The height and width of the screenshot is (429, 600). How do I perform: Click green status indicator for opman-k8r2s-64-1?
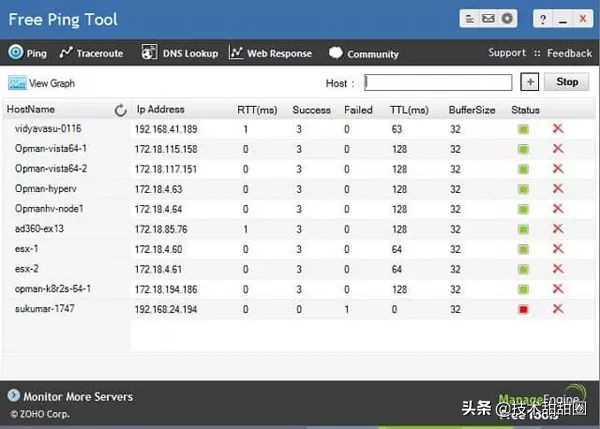(523, 289)
